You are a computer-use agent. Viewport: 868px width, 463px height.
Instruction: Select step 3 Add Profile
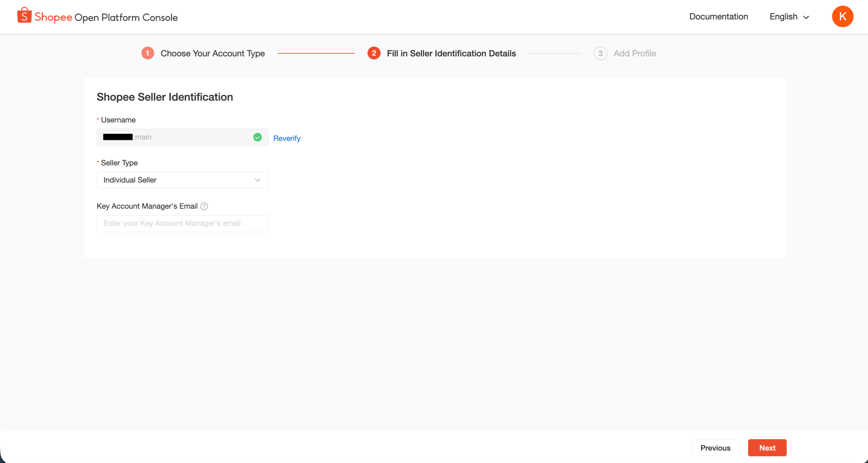(x=625, y=53)
